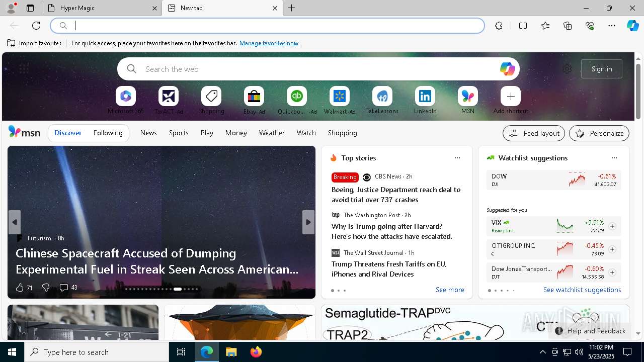
Task: Open the app launcher grid icon
Action: coord(24,69)
